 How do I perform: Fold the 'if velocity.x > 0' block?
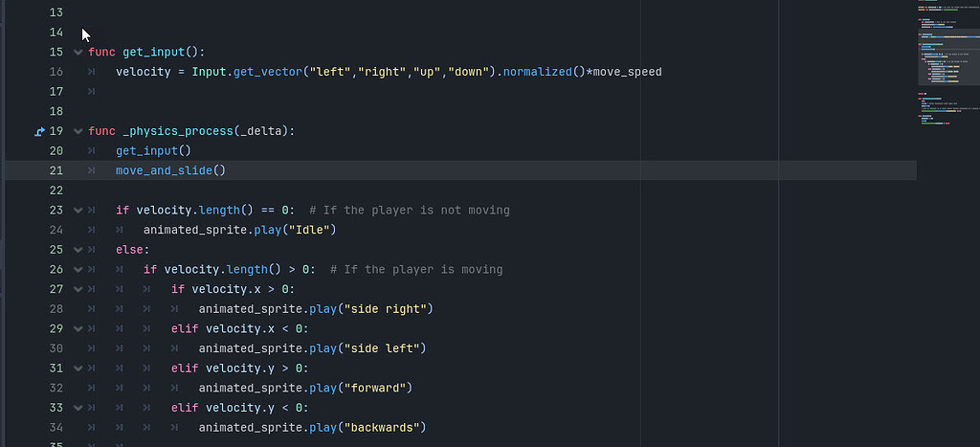(78, 289)
